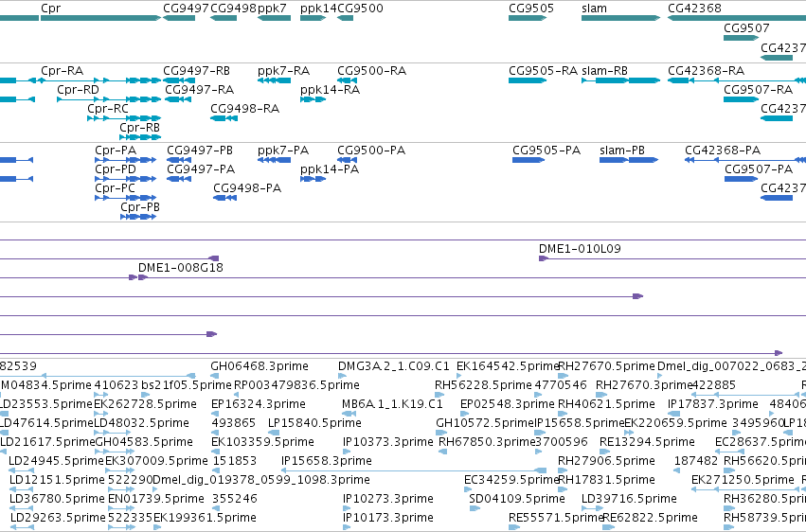Select the slam-RB transcript
Screen dimensions: 806x532
[621, 80]
